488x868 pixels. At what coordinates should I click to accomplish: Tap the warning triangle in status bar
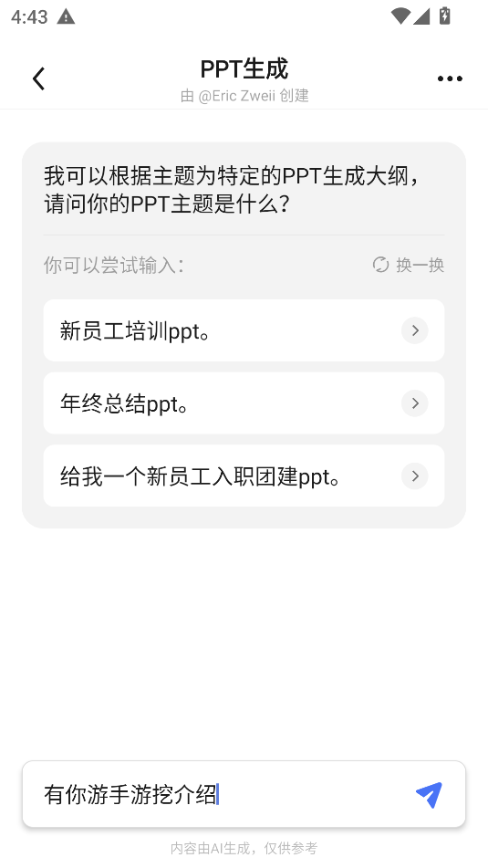point(66,16)
